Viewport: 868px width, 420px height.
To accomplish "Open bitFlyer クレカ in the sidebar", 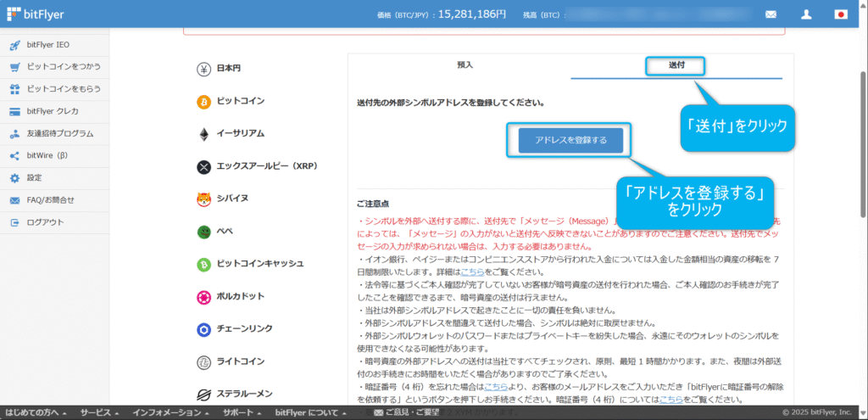I will (54, 111).
